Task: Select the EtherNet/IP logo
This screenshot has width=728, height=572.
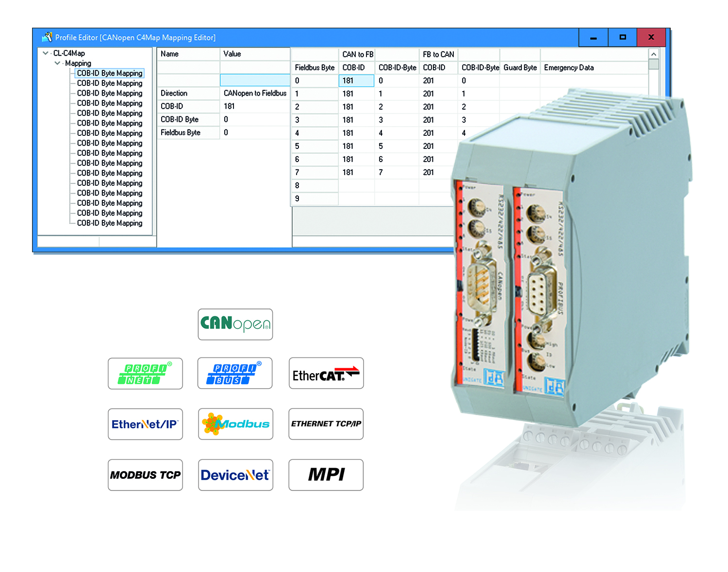Action: 145,424
